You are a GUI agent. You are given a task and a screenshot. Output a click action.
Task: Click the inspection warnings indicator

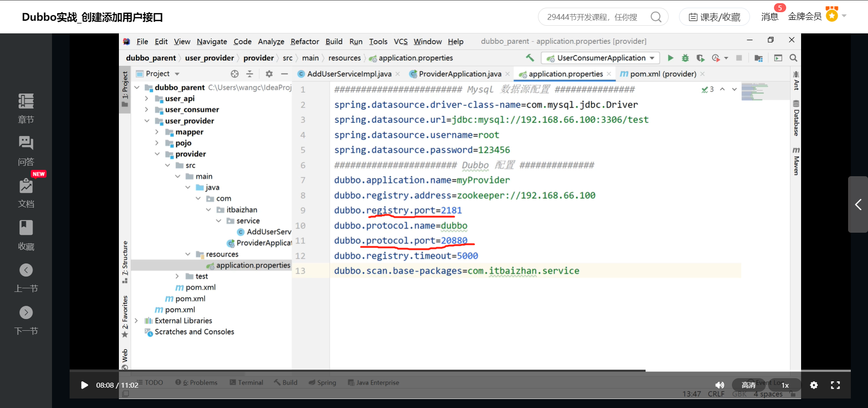[708, 89]
